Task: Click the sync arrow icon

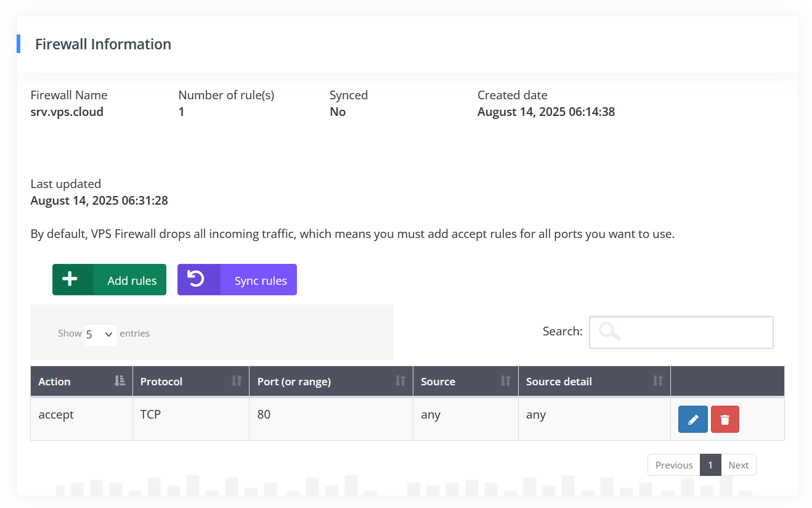Action: [x=196, y=279]
